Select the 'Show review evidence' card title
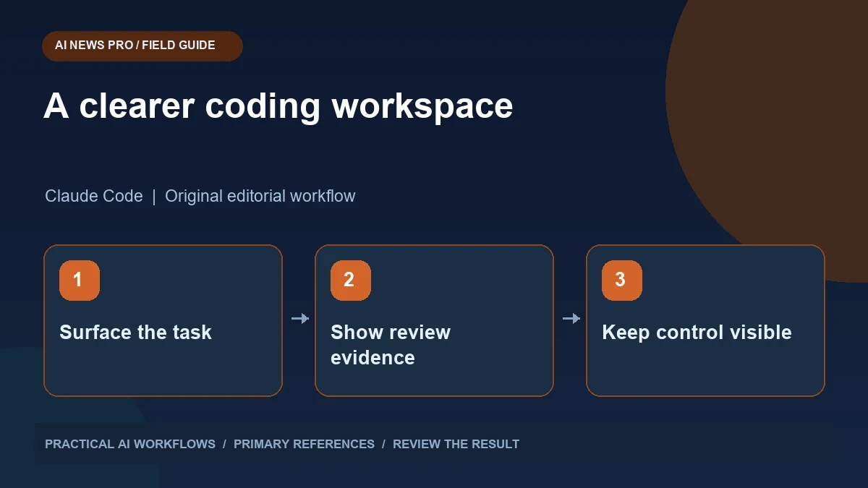This screenshot has width=868, height=488. pos(391,345)
